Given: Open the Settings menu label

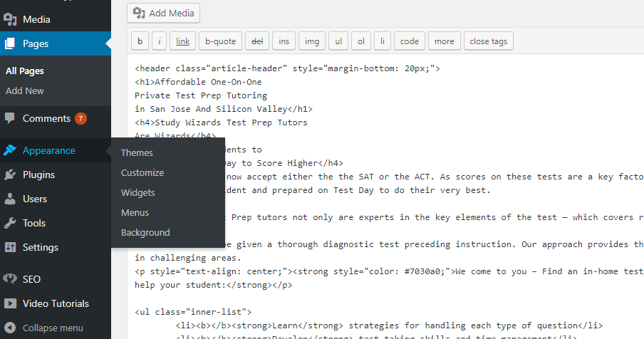Looking at the screenshot, I should (x=40, y=247).
